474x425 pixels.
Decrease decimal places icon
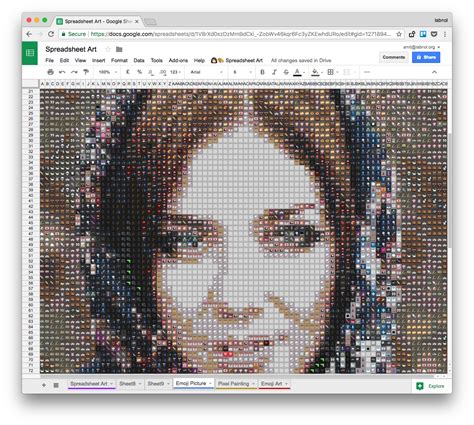coord(151,72)
